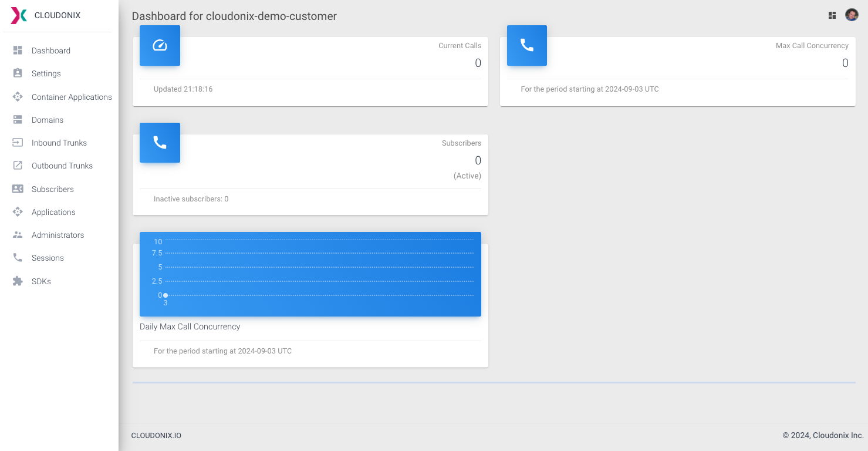Select Applications in the sidebar menu

pyautogui.click(x=53, y=212)
